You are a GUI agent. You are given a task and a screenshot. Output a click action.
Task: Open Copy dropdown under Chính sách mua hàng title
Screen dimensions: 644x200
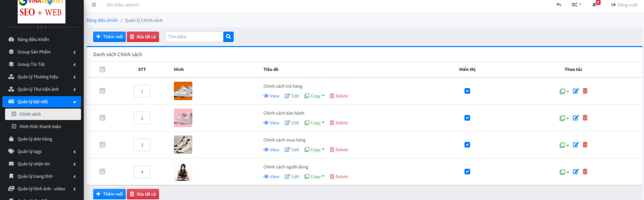(x=314, y=149)
